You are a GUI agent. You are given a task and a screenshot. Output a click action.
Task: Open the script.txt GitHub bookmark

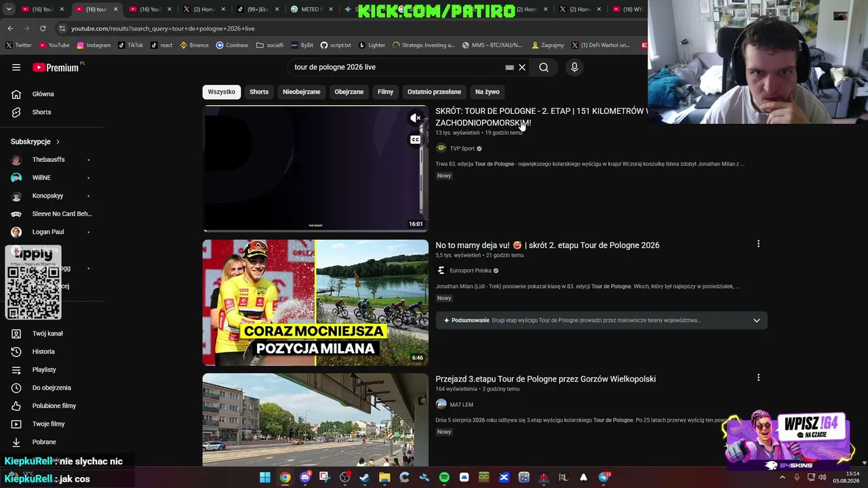point(336,45)
